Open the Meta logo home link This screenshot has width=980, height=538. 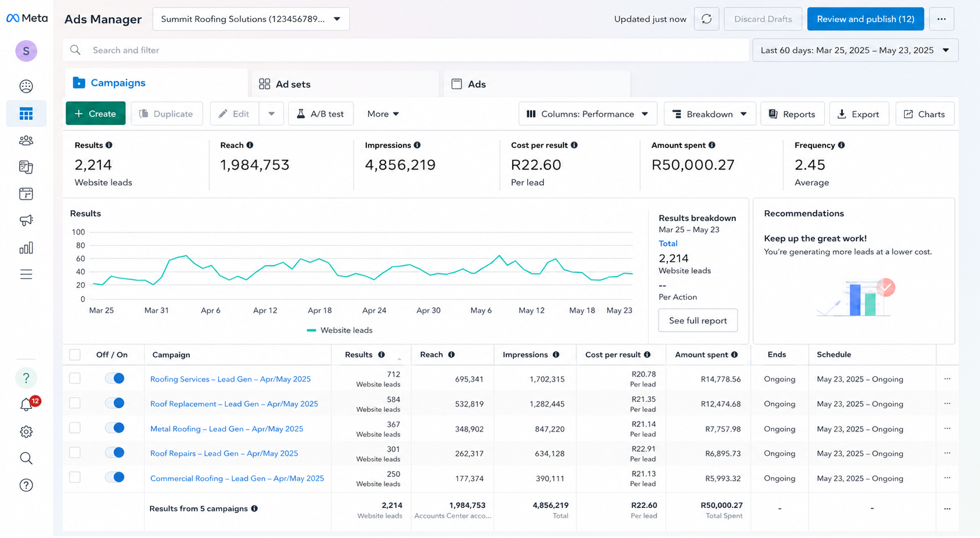[27, 18]
